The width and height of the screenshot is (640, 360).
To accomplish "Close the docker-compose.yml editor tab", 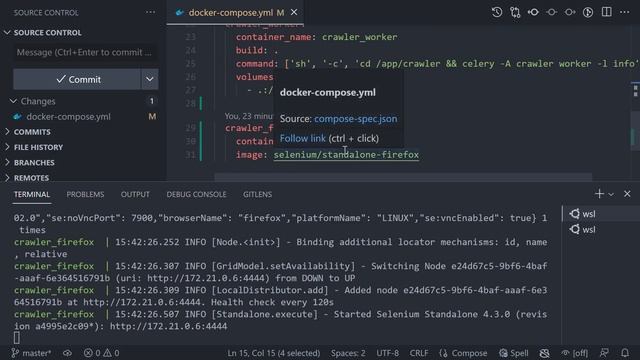I will coord(294,13).
